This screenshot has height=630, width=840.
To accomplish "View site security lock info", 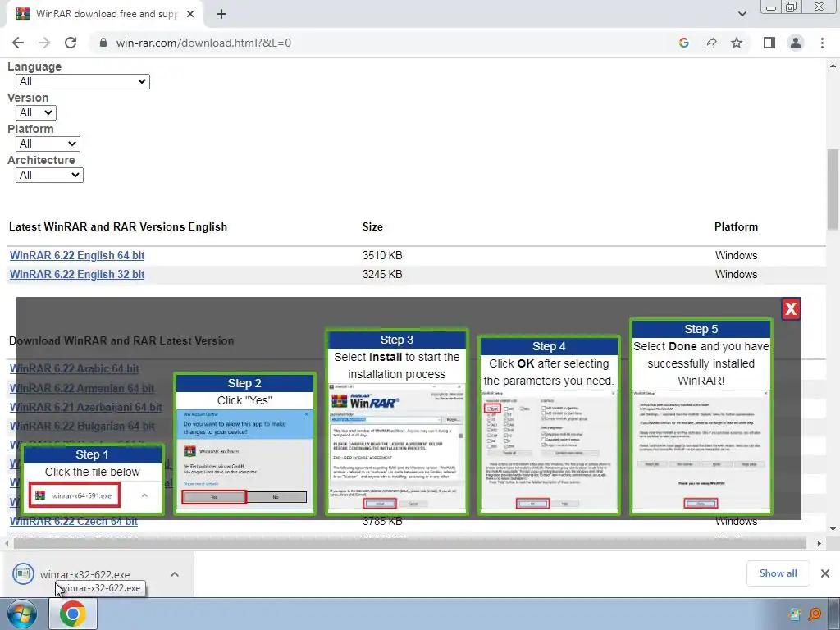I will coord(103,43).
